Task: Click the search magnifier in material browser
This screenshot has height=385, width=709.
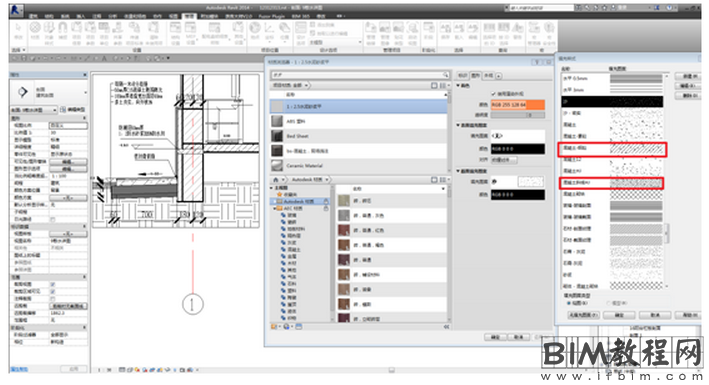Action: point(445,75)
